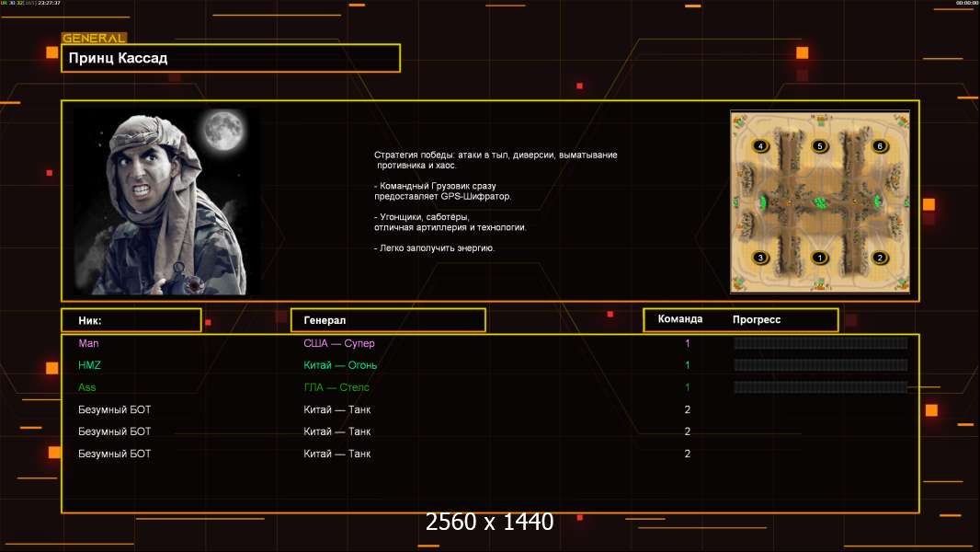Select start position 2 marker on map
Screen dimensions: 980x552
coord(880,258)
